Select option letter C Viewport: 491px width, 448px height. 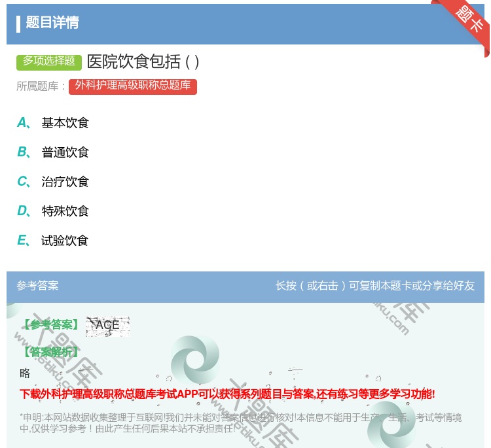22,182
